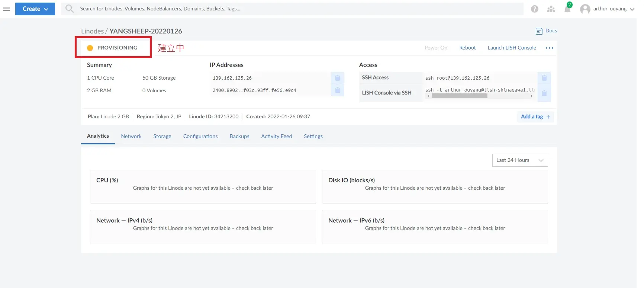Open the Settings tab

click(x=313, y=137)
